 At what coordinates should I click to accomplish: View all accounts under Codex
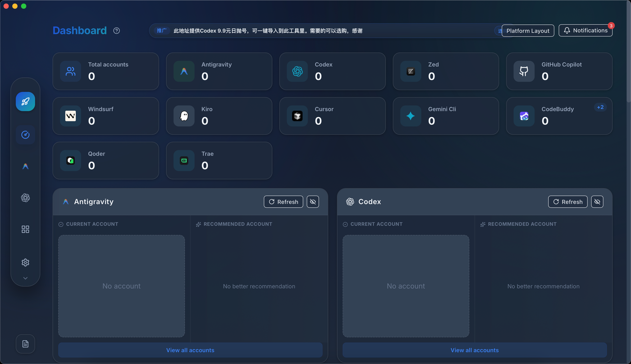pos(475,350)
